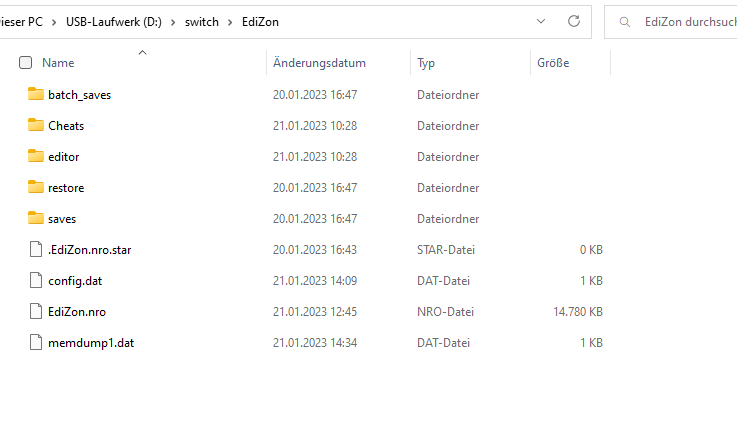Click date 21.01.2023 14:34
The image size is (737, 442).
click(x=315, y=343)
